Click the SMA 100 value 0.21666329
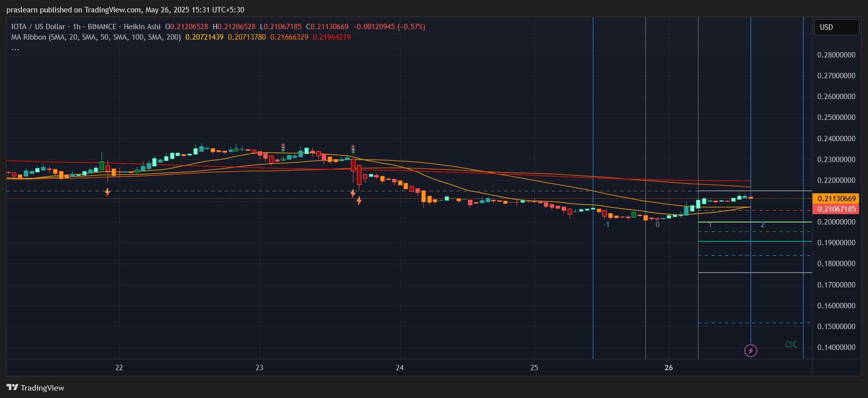The image size is (868, 398). [x=289, y=37]
